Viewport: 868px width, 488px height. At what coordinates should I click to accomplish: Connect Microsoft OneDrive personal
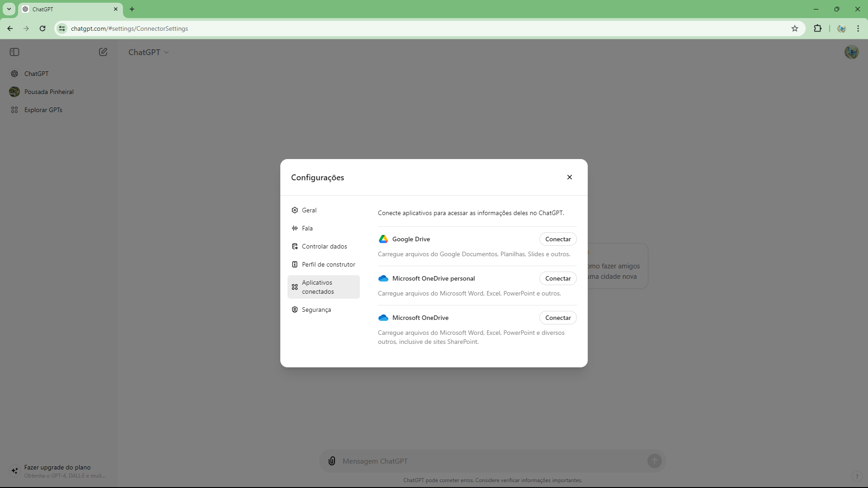coord(558,278)
